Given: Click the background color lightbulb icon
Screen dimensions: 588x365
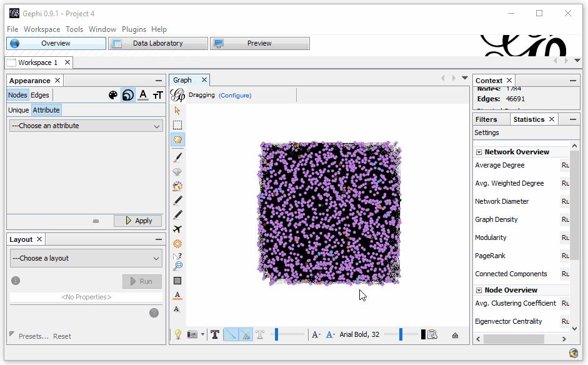Looking at the screenshot, I should tap(178, 334).
